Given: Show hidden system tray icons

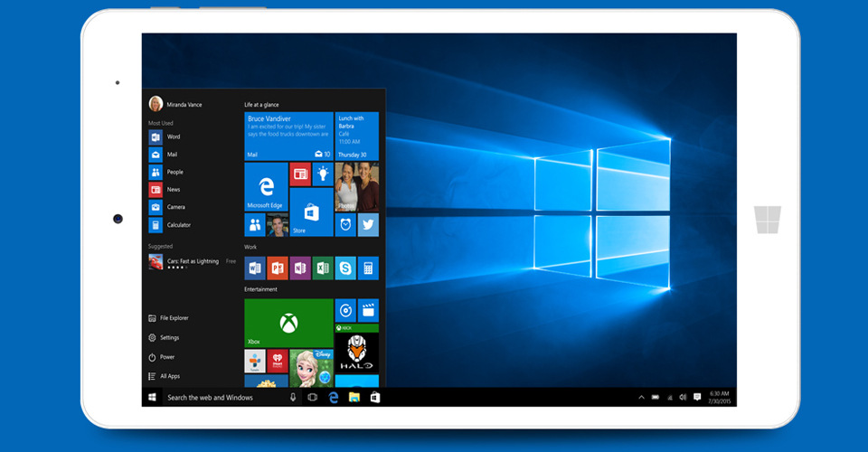Looking at the screenshot, I should 641,397.
